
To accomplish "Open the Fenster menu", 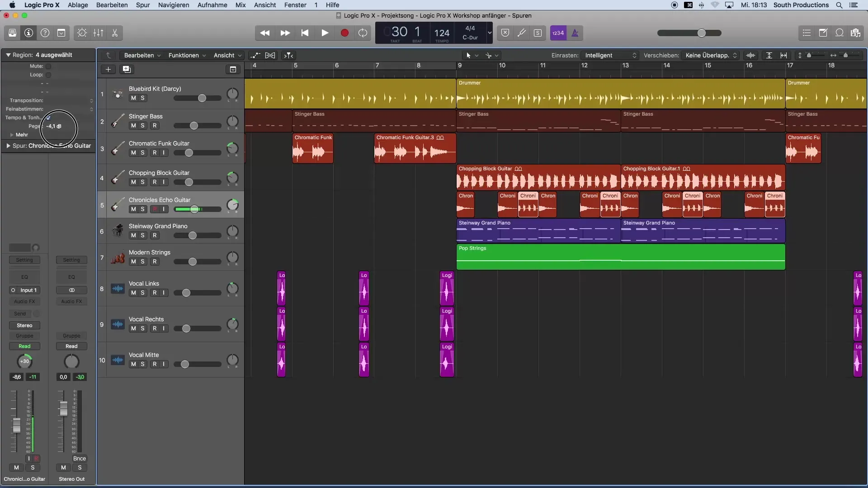I will [x=295, y=5].
